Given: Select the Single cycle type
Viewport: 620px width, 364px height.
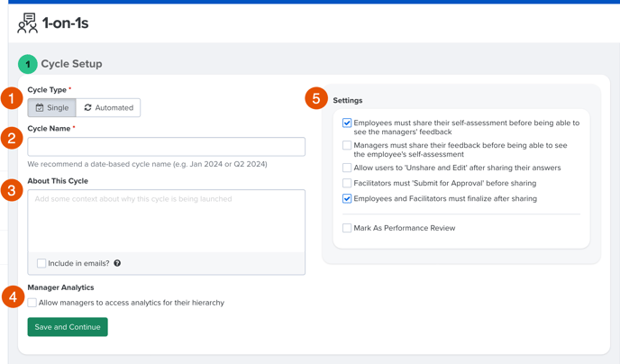Looking at the screenshot, I should click(x=51, y=107).
